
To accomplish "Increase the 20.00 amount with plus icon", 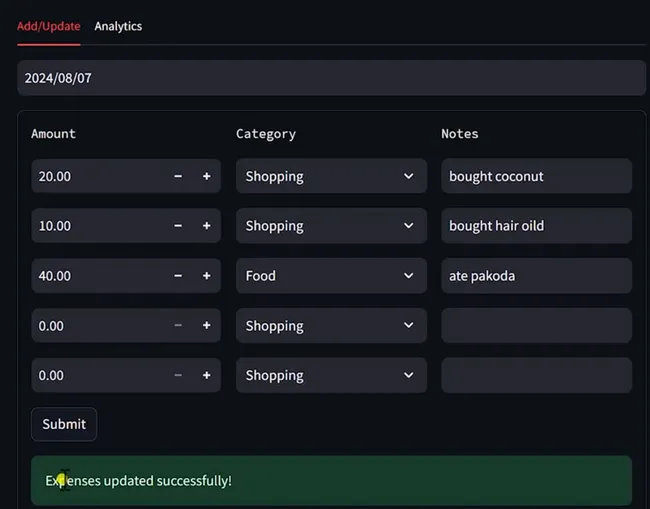I will click(207, 176).
